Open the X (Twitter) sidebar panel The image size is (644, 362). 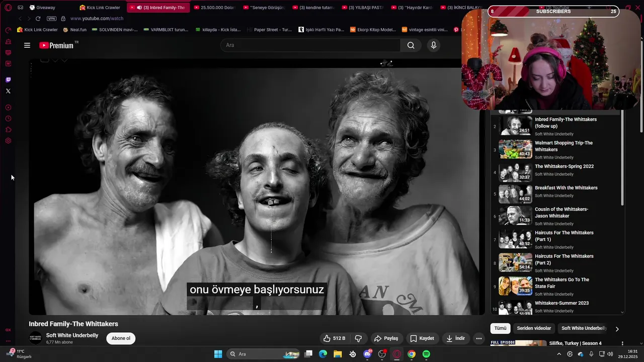click(8, 91)
